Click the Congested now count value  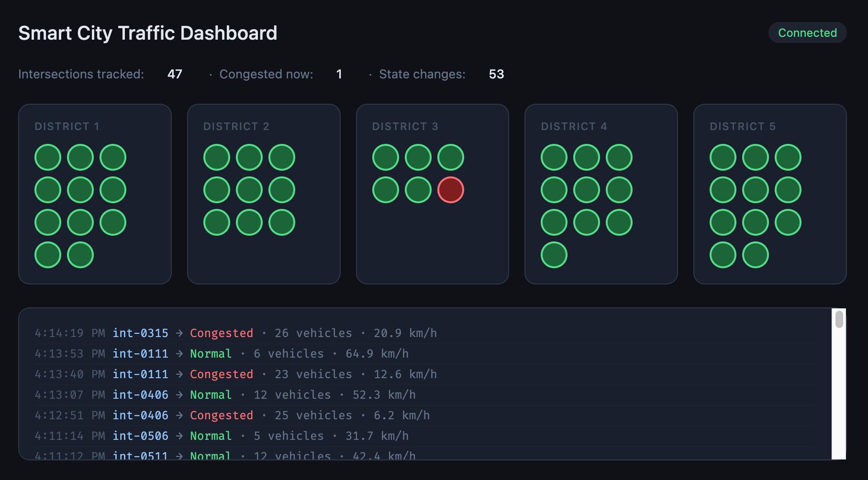click(x=339, y=74)
